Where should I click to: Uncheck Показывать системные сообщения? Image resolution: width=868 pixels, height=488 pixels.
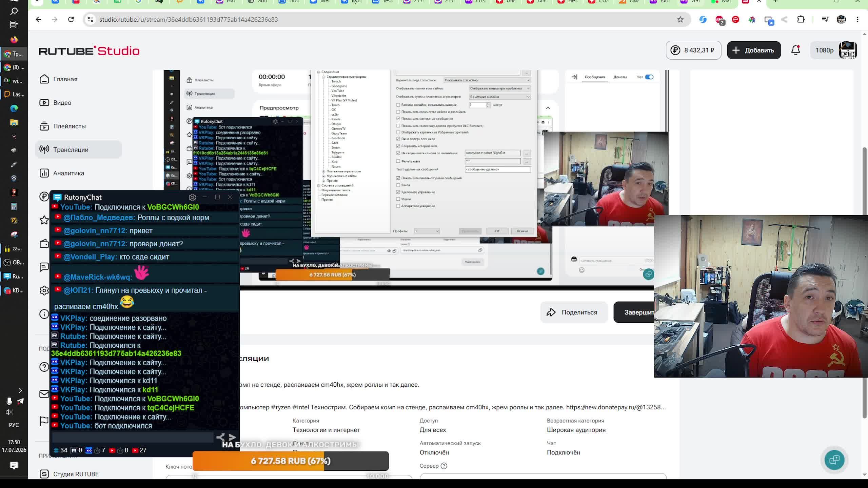(x=398, y=119)
